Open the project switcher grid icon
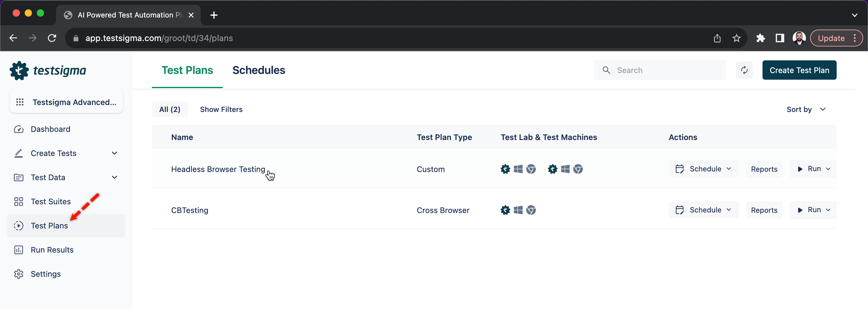This screenshot has width=868, height=309. [20, 102]
